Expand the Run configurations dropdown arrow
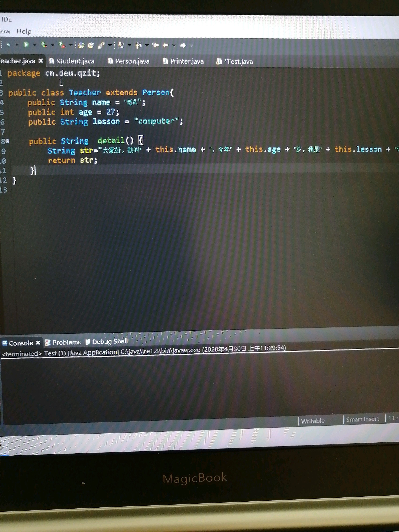Viewport: 399px width, 532px height. pyautogui.click(x=35, y=45)
